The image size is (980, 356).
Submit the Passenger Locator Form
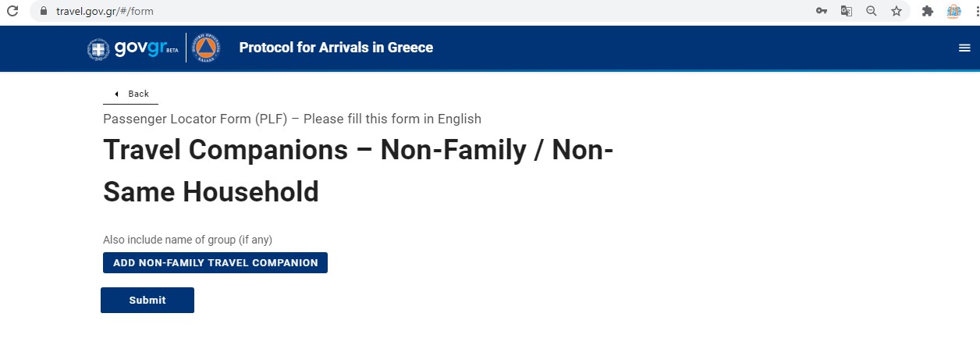(147, 301)
